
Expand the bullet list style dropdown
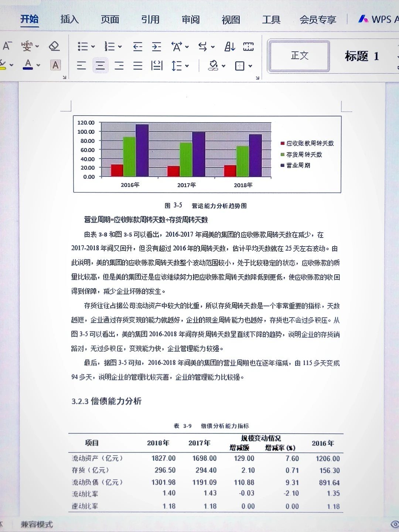click(x=93, y=47)
